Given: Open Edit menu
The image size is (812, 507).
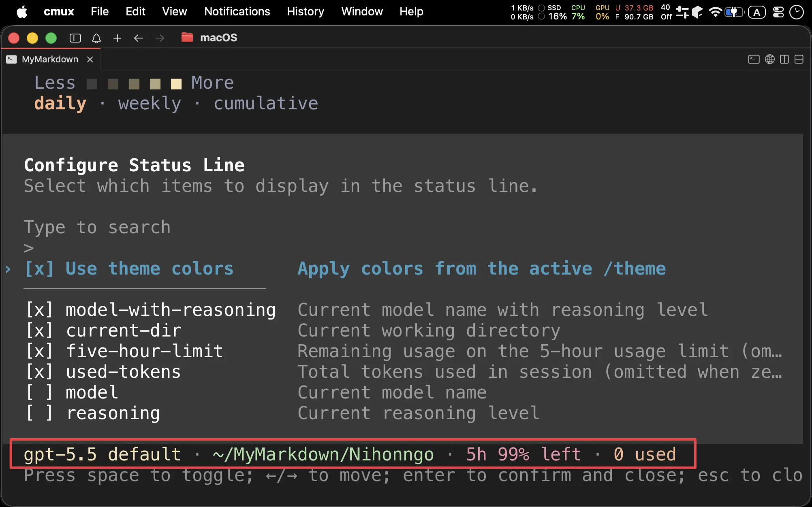Looking at the screenshot, I should click(x=135, y=12).
